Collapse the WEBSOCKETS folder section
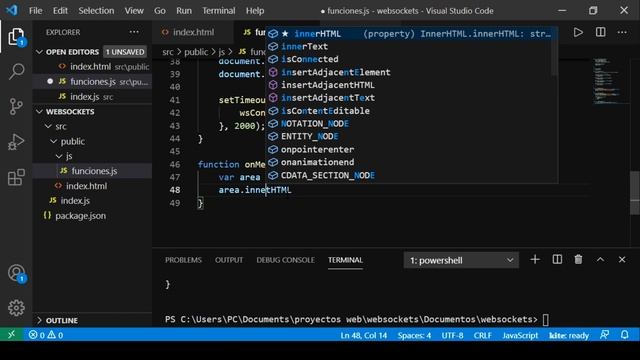640x360 pixels. click(x=40, y=111)
